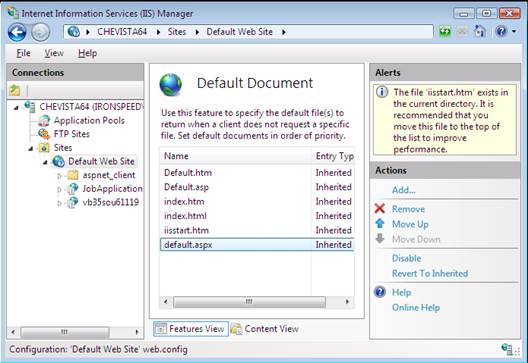Click the info icon in Alerts panel
The height and width of the screenshot is (363, 528).
click(x=382, y=92)
